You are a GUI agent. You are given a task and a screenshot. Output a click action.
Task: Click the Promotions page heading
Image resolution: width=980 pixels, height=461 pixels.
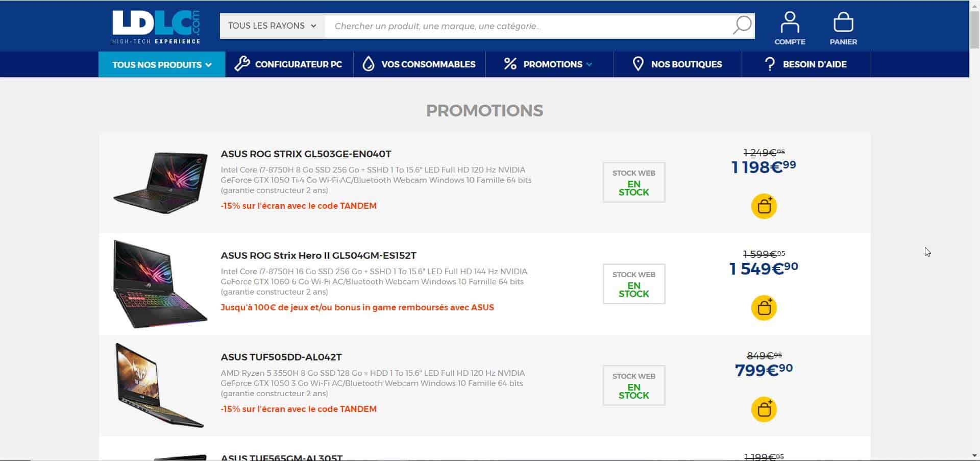(484, 111)
